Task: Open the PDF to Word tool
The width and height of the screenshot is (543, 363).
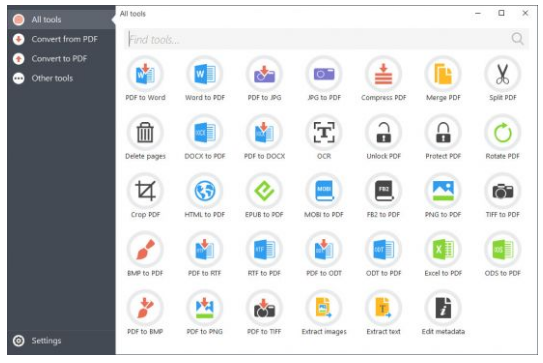Action: click(145, 74)
